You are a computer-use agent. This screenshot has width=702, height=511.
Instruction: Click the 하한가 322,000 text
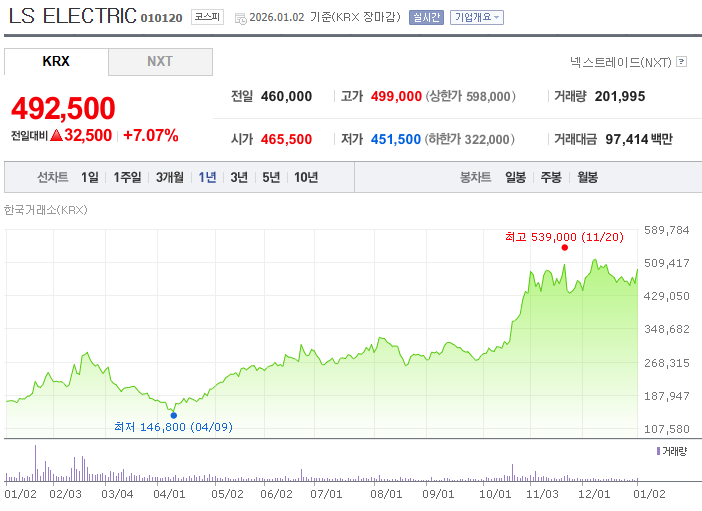click(470, 139)
